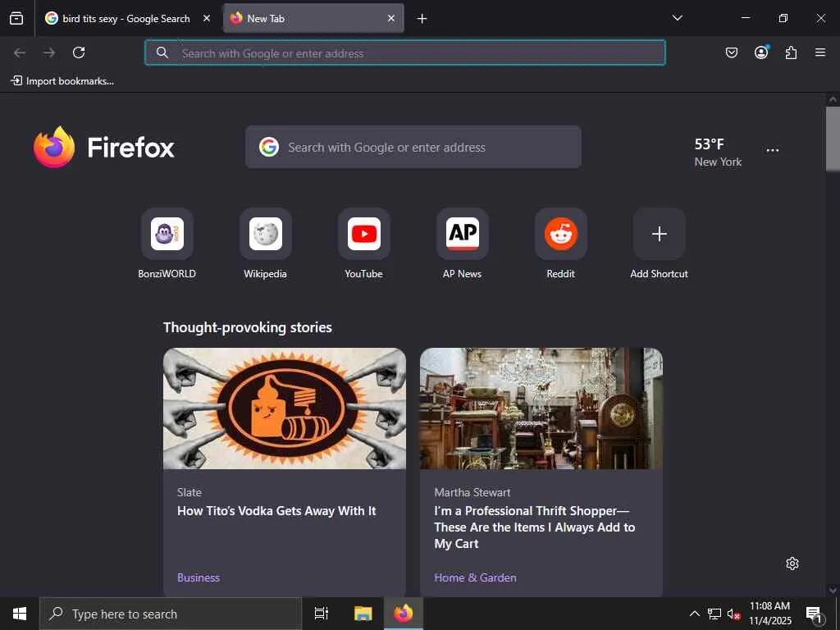This screenshot has height=630, width=840.
Task: Show hidden system tray icons
Action: [x=694, y=614]
